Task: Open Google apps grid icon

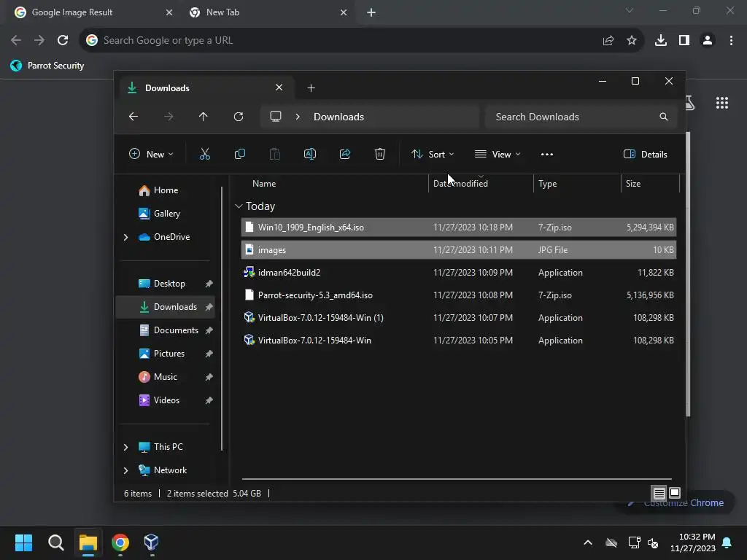Action: point(722,103)
